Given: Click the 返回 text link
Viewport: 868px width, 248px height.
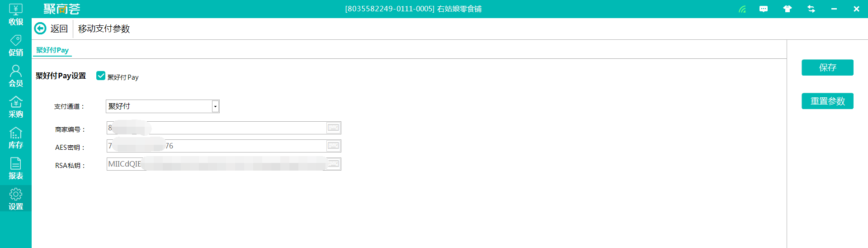Looking at the screenshot, I should point(59,29).
